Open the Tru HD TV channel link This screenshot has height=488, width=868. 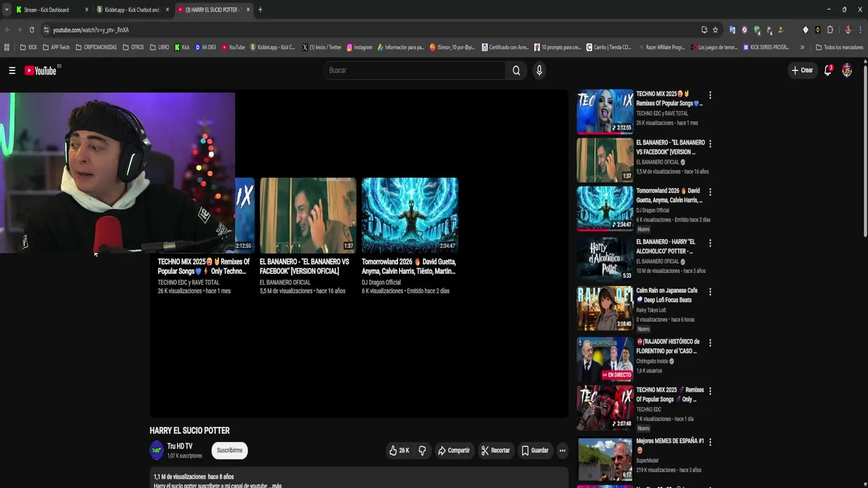[180, 446]
